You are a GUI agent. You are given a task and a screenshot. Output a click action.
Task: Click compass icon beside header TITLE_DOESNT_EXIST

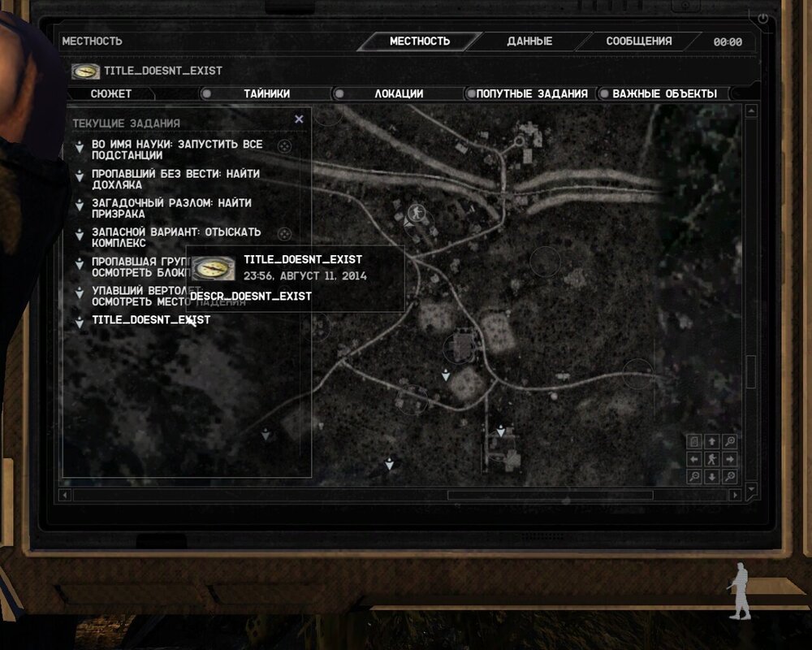point(85,71)
